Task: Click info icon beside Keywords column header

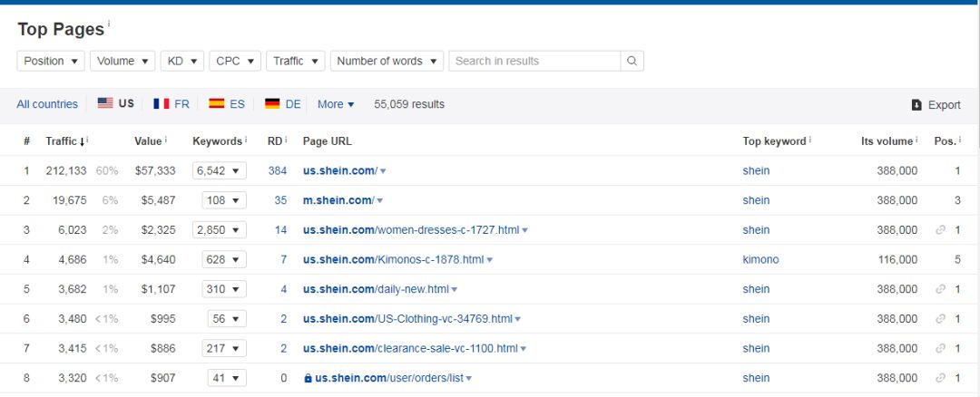Action: coord(246,140)
